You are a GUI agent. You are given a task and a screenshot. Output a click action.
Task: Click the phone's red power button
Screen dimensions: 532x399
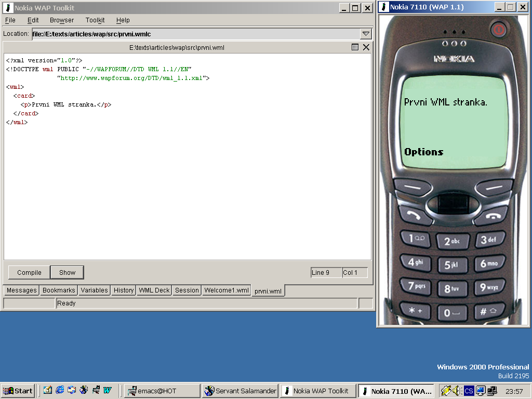(498, 30)
